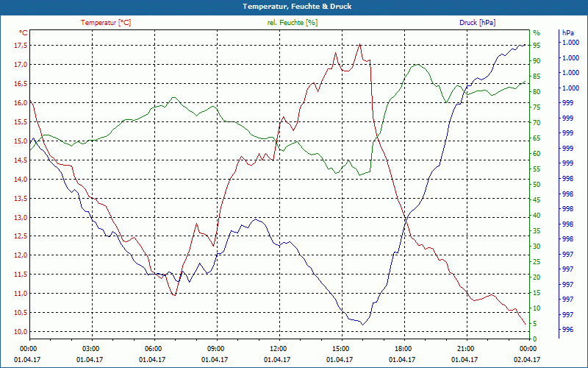
Task: Click the 15:00 time axis label
Action: [x=340, y=348]
